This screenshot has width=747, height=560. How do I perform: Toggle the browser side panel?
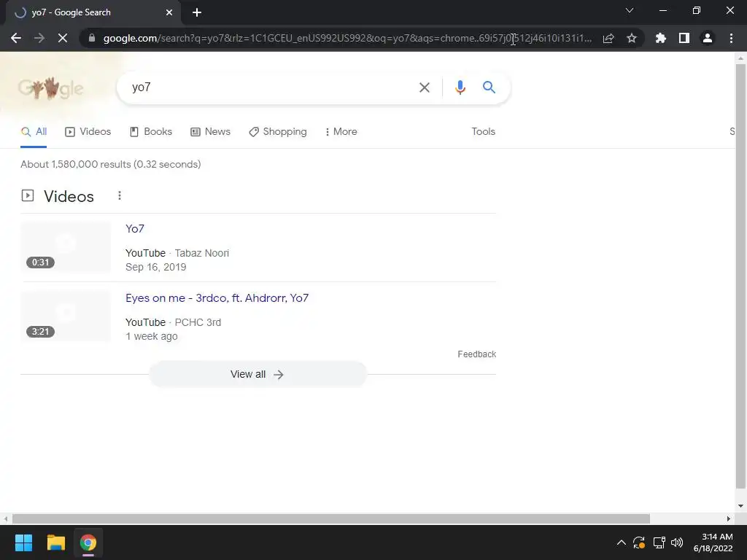[x=684, y=38]
